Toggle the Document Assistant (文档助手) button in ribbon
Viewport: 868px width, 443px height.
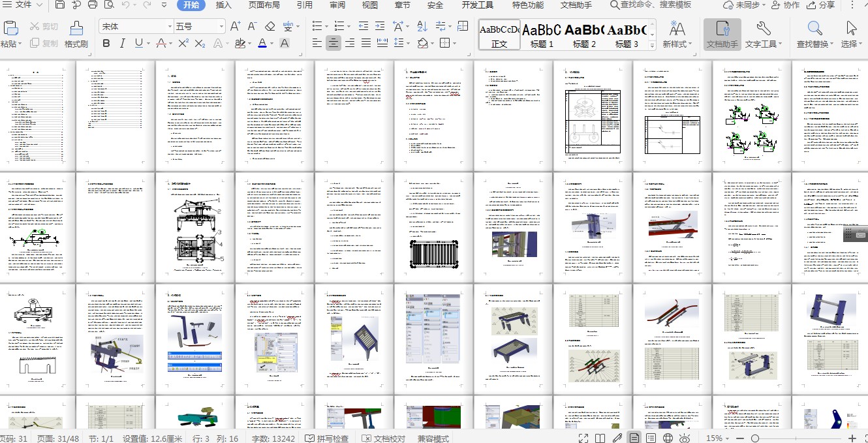(722, 35)
